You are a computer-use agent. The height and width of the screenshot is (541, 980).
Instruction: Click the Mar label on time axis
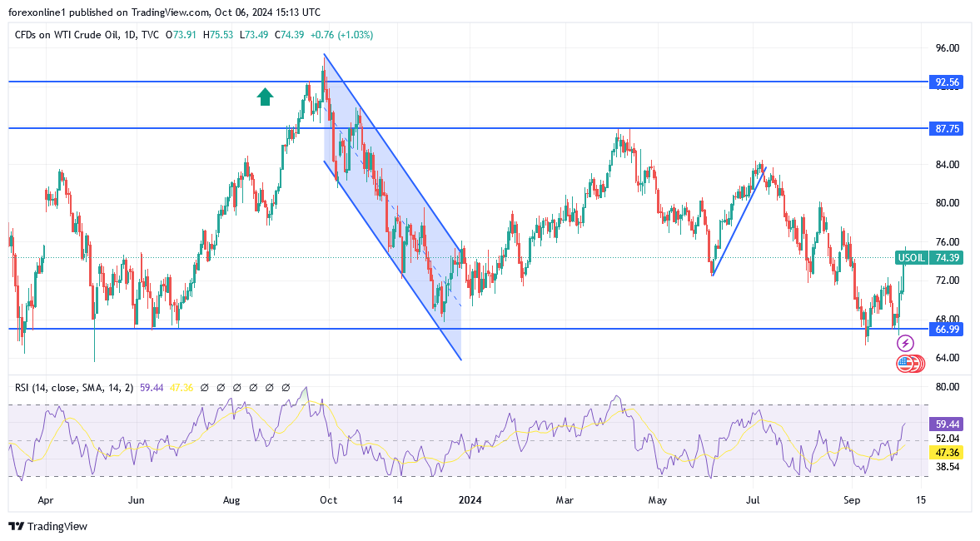[x=565, y=500]
